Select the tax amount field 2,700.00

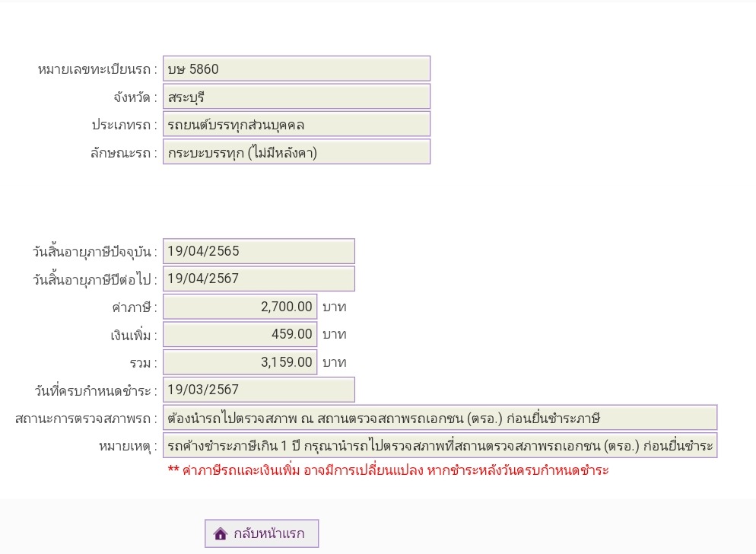(x=240, y=307)
